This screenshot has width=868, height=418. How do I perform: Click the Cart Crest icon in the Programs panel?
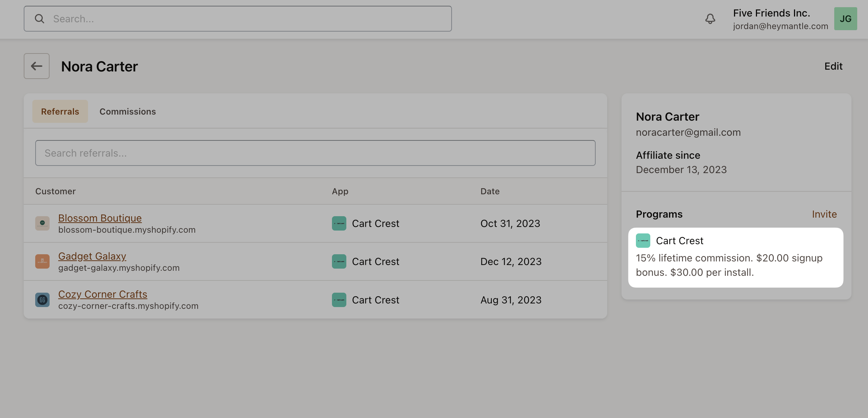[643, 241]
